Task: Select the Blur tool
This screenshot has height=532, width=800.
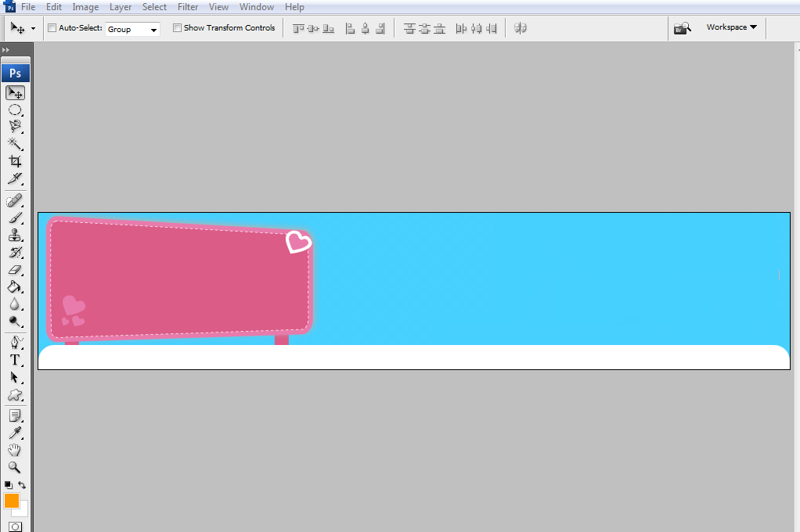Action: 16,304
